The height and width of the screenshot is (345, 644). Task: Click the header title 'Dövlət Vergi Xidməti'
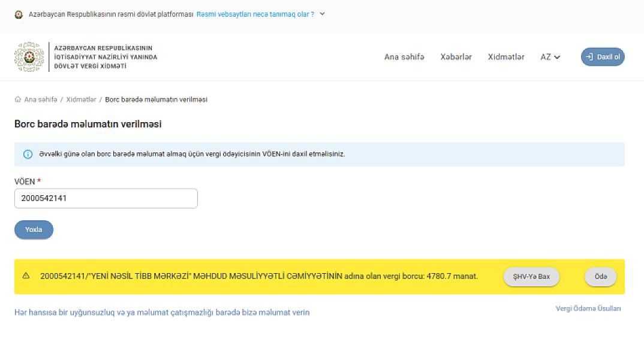tap(106, 57)
